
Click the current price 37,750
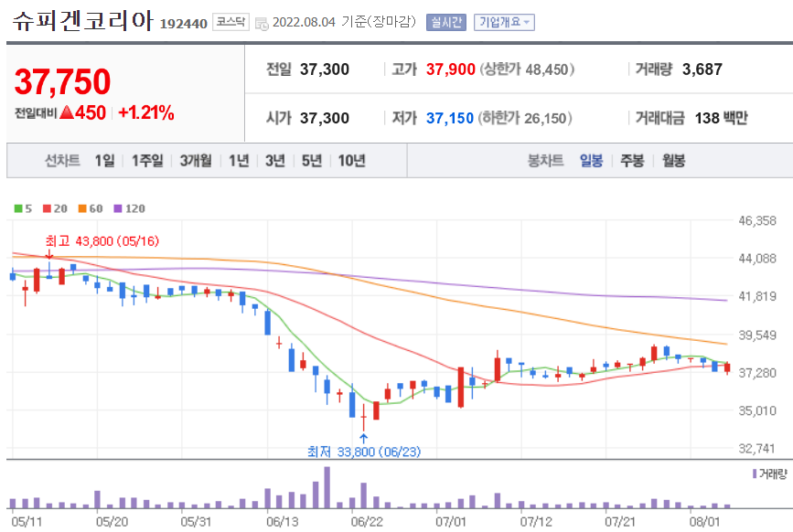tap(63, 82)
